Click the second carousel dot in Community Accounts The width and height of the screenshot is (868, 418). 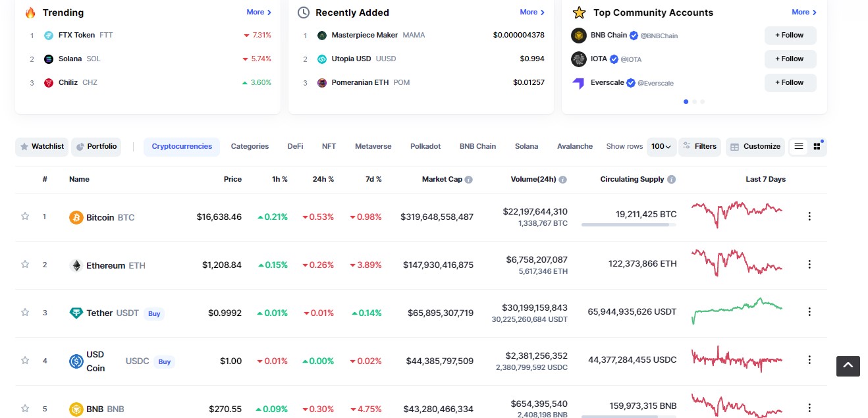click(695, 102)
